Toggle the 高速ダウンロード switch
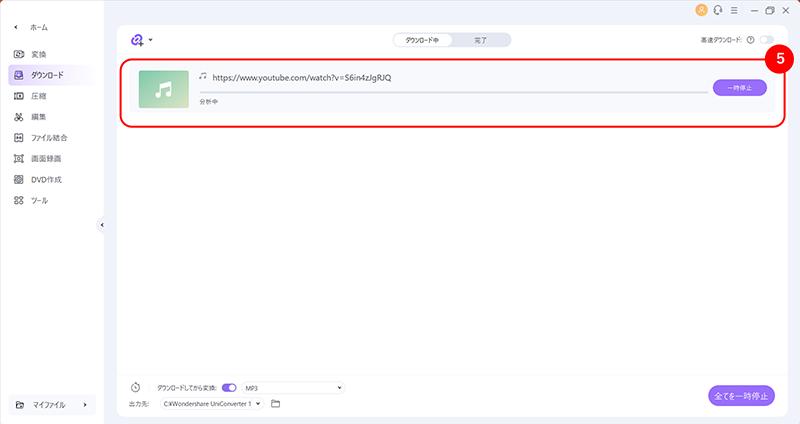The width and height of the screenshot is (800, 424). click(766, 40)
